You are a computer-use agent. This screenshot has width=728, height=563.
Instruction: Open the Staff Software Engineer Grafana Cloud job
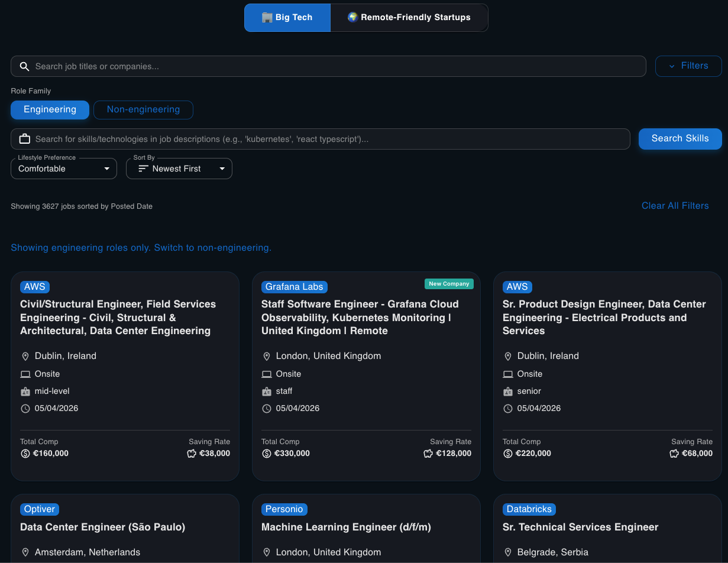(360, 318)
